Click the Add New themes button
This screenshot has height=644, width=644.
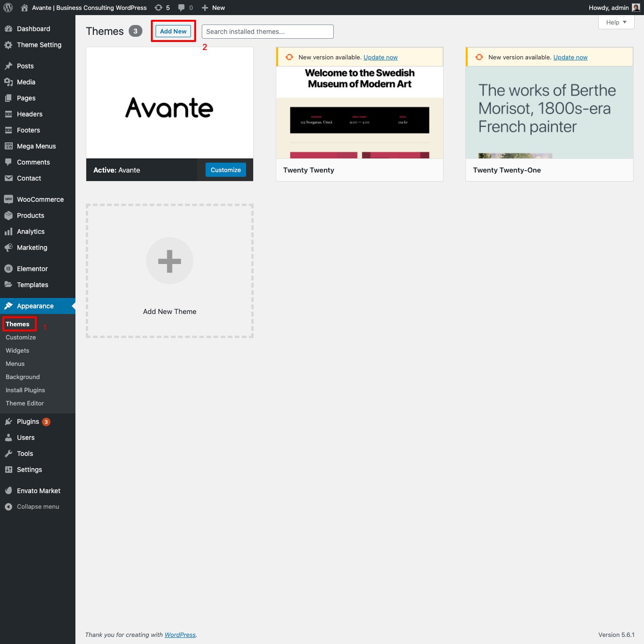pos(173,31)
